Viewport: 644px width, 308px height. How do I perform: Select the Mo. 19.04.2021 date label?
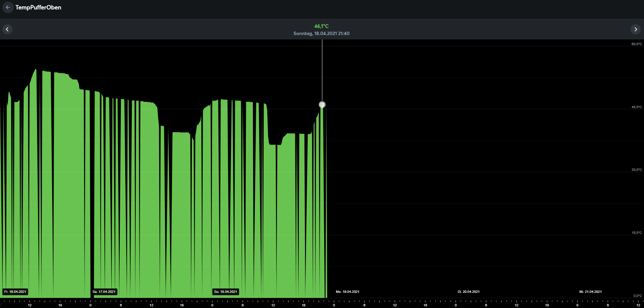[x=347, y=292]
